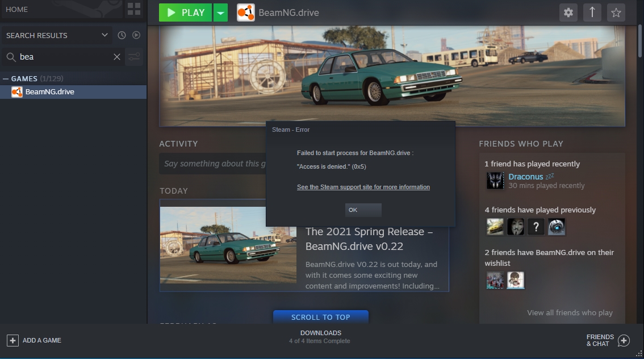Click the search magnifier icon
Image resolution: width=644 pixels, height=359 pixels.
pos(11,57)
